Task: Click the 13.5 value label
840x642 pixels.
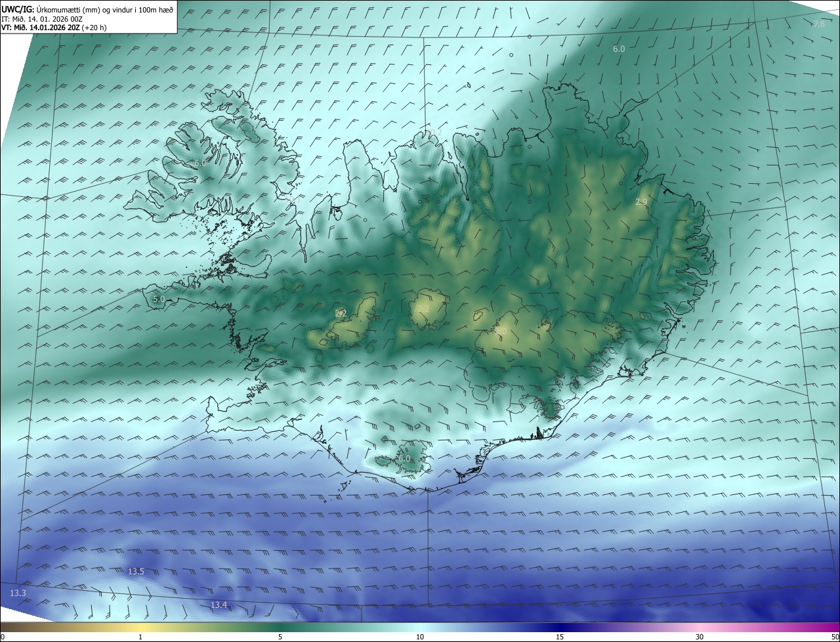Action: pyautogui.click(x=136, y=572)
